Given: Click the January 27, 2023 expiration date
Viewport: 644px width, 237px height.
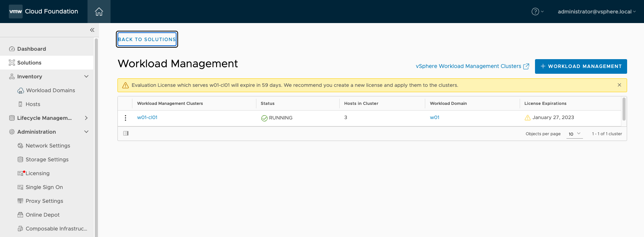Looking at the screenshot, I should (x=553, y=118).
